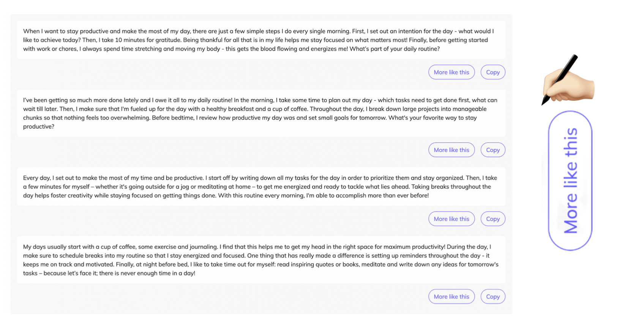Click the large vertical 'More like this' graphic
The image size is (644, 326).
click(570, 180)
